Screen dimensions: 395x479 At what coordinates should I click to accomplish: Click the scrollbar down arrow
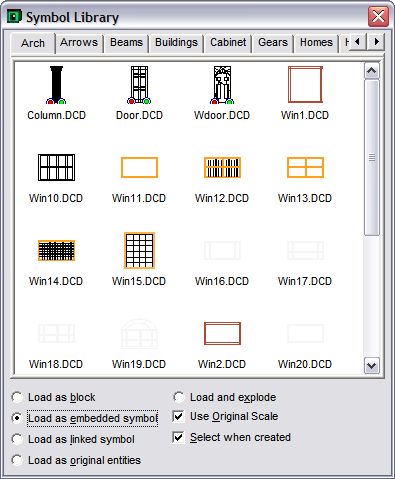pos(372,365)
